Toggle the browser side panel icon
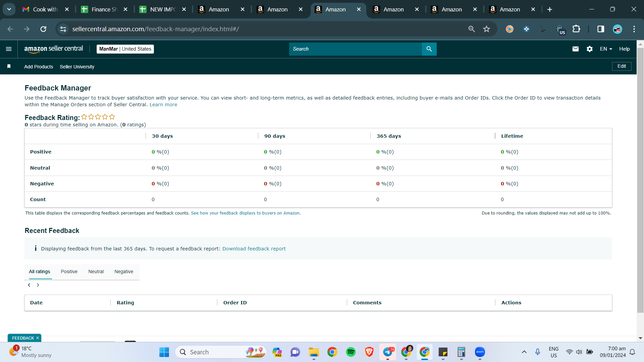The image size is (644, 362). pyautogui.click(x=601, y=29)
